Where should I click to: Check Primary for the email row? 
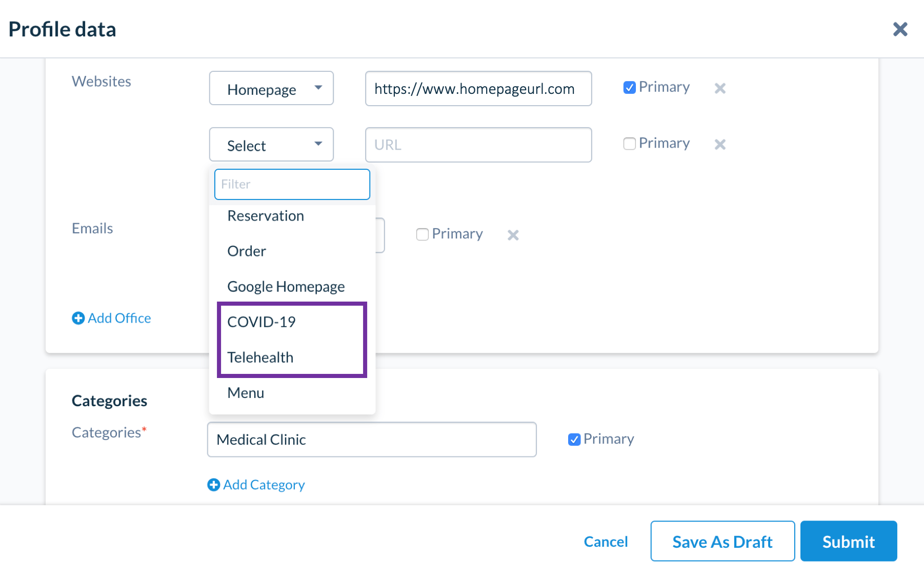coord(422,234)
